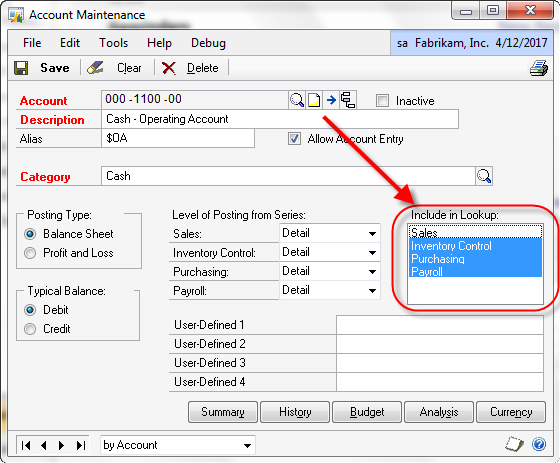Click the User-Defined 3 field
560x463 pixels.
(x=440, y=363)
